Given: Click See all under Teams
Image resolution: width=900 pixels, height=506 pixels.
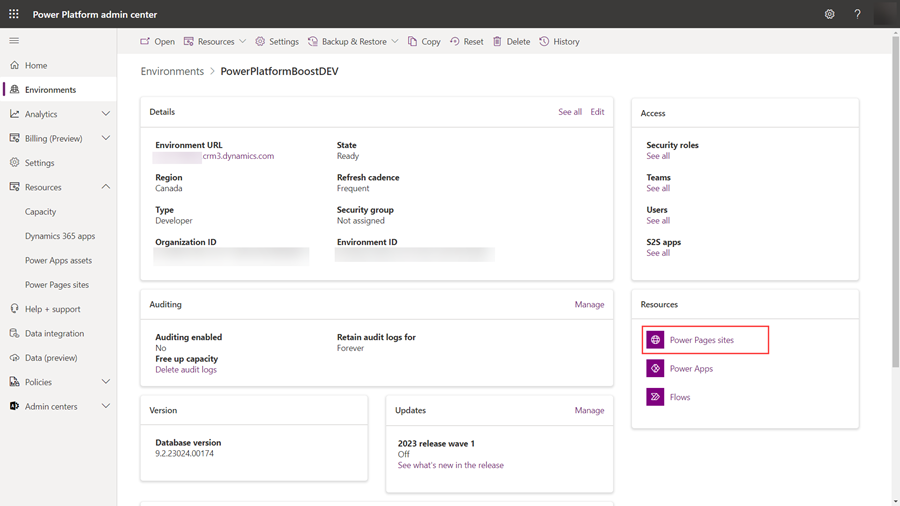Looking at the screenshot, I should click(658, 188).
